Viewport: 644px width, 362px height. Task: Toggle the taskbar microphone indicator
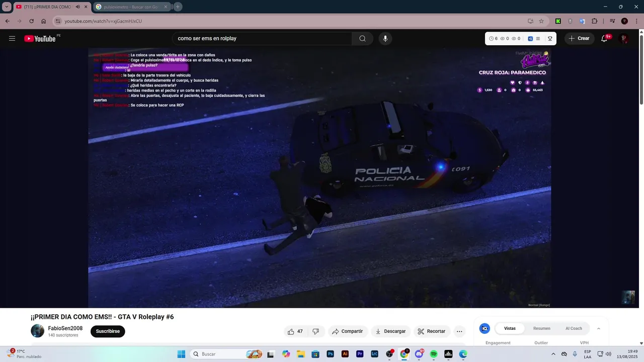click(x=575, y=354)
